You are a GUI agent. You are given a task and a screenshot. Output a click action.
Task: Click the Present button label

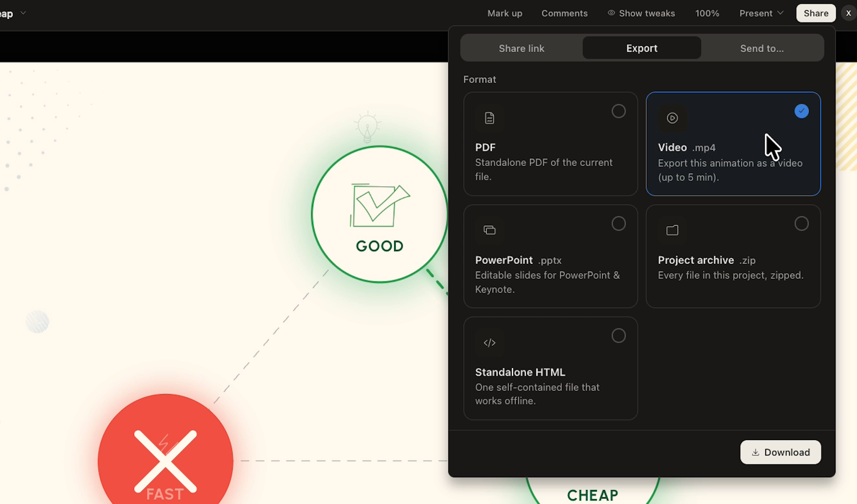click(x=755, y=13)
